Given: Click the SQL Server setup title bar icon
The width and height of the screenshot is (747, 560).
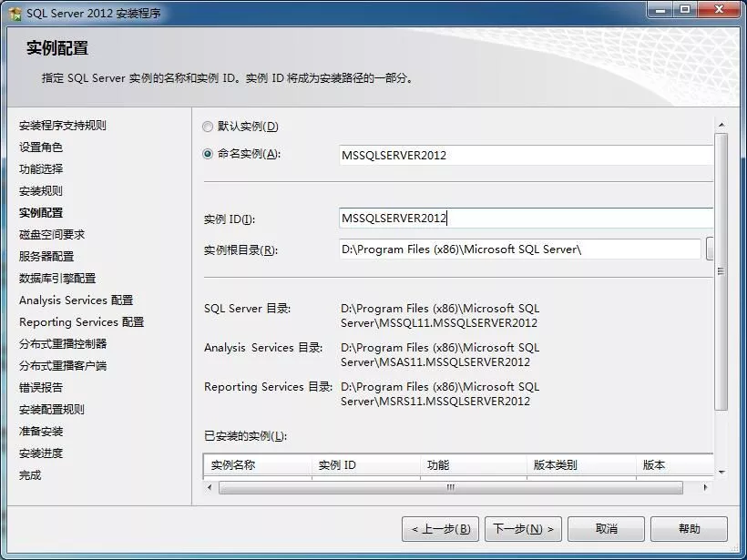Looking at the screenshot, I should tap(15, 14).
